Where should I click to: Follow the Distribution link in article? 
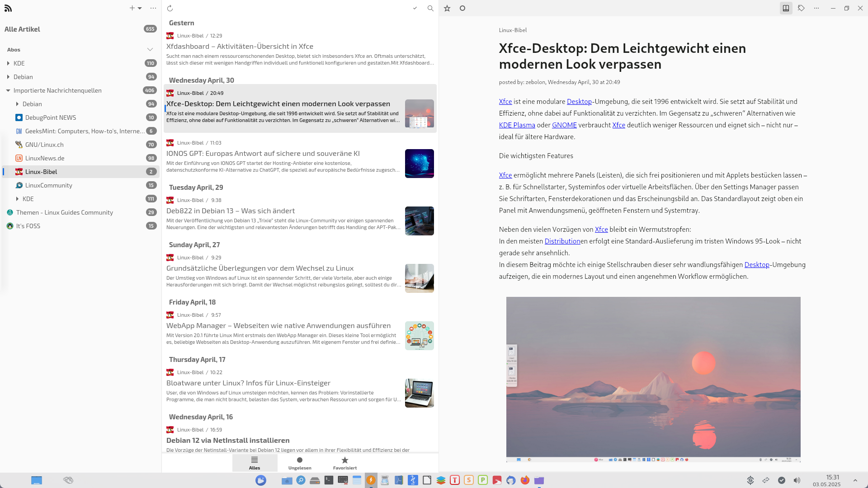coord(562,241)
